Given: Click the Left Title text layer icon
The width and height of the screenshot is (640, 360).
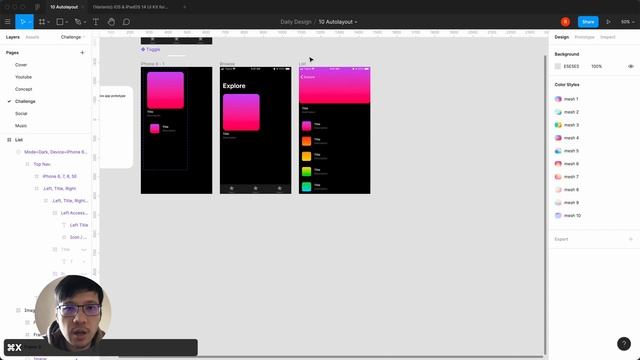Looking at the screenshot, I should [64, 225].
